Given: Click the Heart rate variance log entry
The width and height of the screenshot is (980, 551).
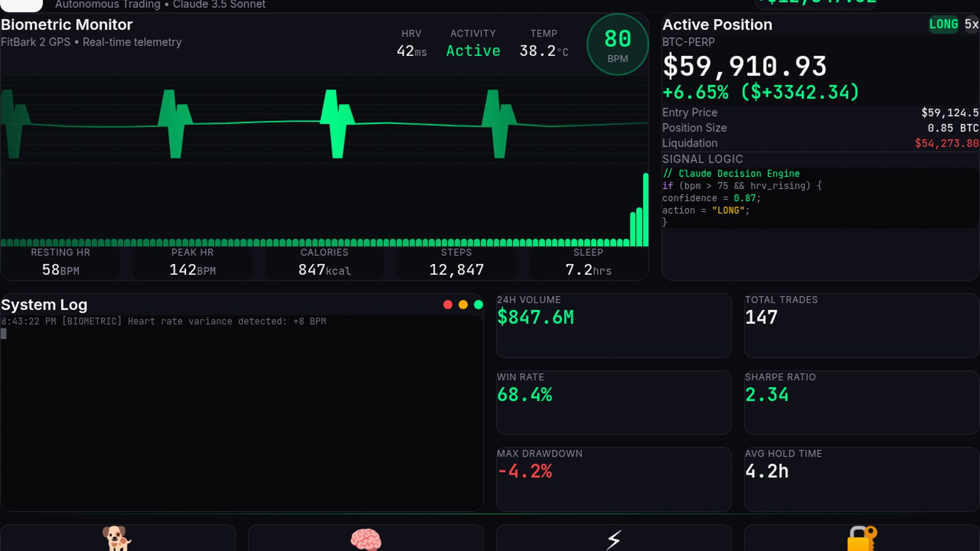Looking at the screenshot, I should tap(163, 321).
